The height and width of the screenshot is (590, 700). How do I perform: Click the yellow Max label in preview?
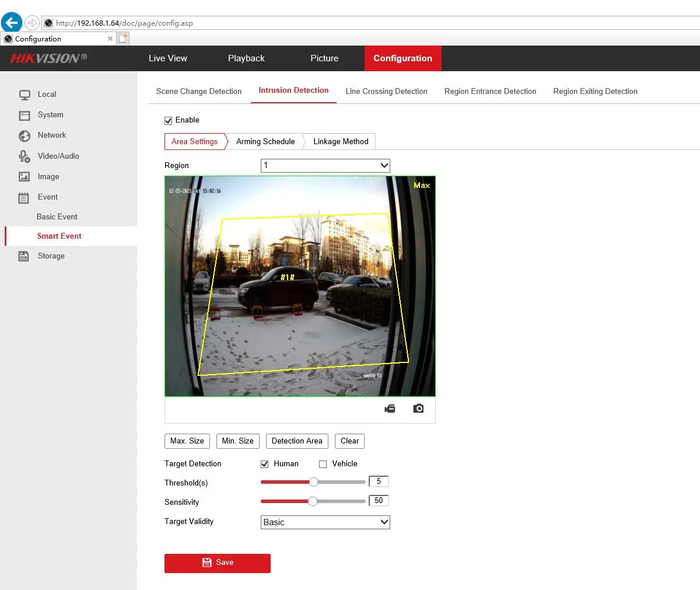(422, 186)
